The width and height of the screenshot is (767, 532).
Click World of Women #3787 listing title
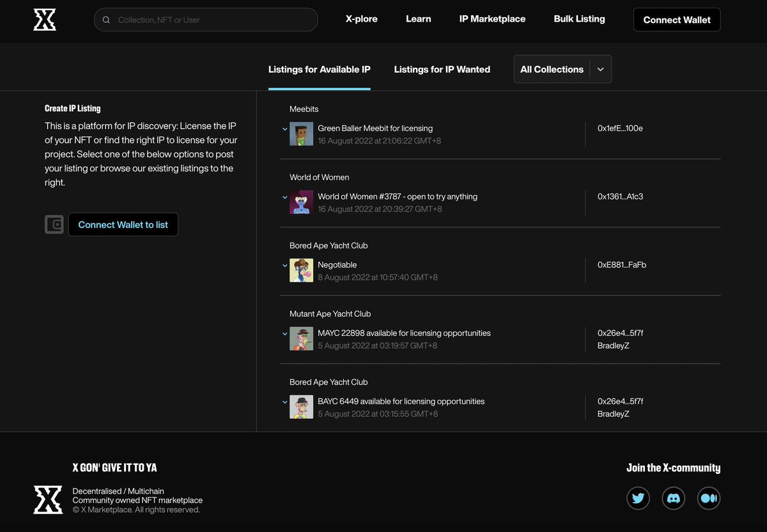click(x=398, y=197)
